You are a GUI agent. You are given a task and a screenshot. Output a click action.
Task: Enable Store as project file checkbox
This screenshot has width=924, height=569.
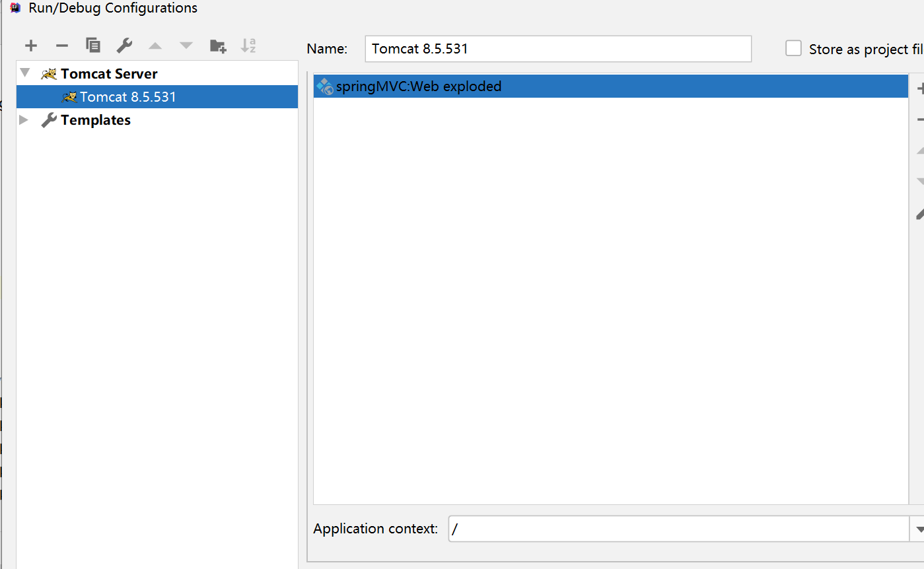[x=793, y=48]
